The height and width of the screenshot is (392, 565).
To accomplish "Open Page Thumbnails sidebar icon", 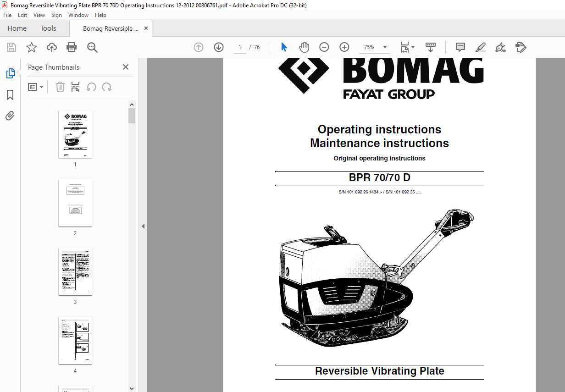I will [x=10, y=73].
